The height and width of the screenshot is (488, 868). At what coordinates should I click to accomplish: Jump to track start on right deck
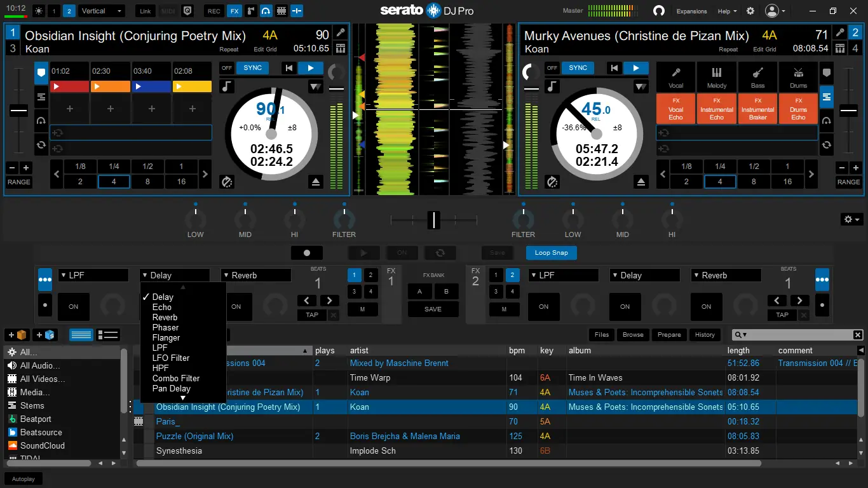[614, 68]
